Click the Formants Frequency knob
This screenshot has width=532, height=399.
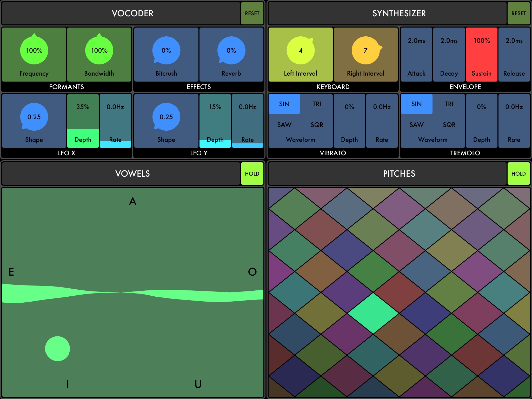click(x=34, y=50)
